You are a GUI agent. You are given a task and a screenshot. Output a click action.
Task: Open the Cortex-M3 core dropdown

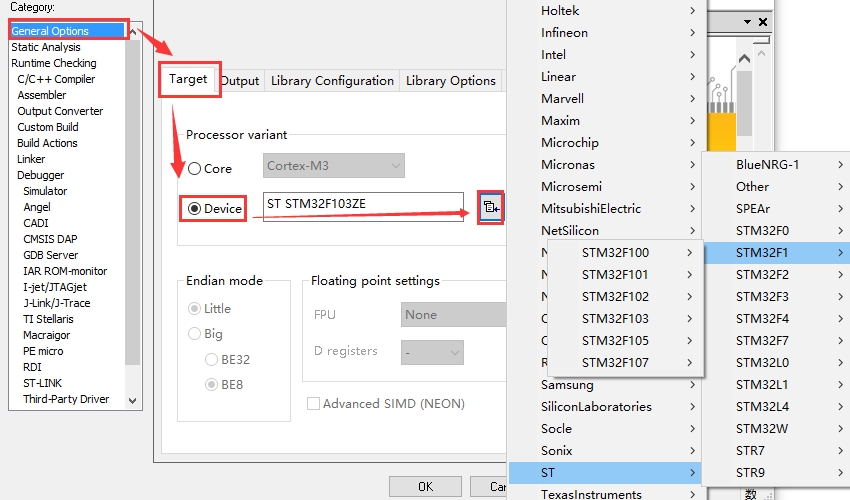tap(334, 165)
